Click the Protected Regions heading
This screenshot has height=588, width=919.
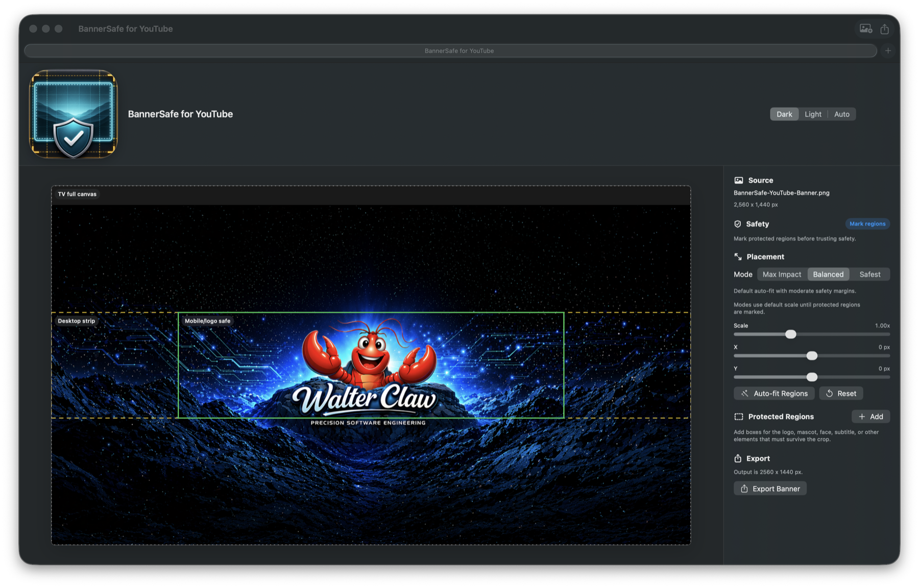click(781, 417)
